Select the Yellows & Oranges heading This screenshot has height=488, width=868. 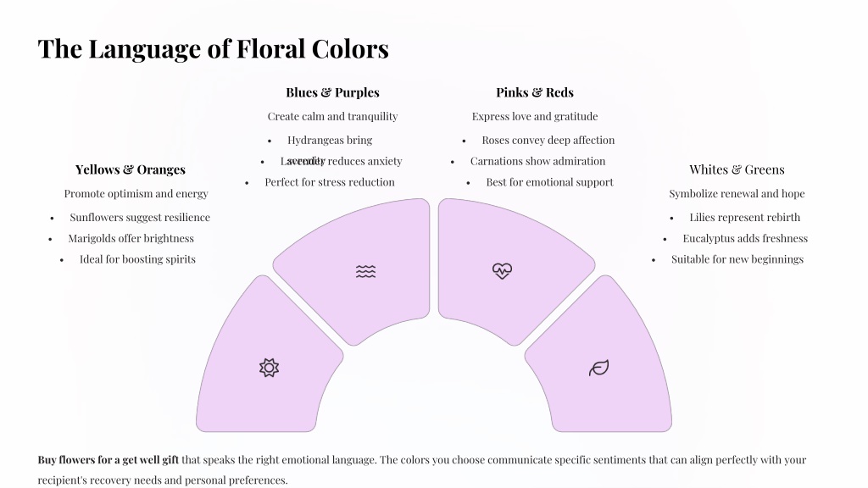click(130, 169)
